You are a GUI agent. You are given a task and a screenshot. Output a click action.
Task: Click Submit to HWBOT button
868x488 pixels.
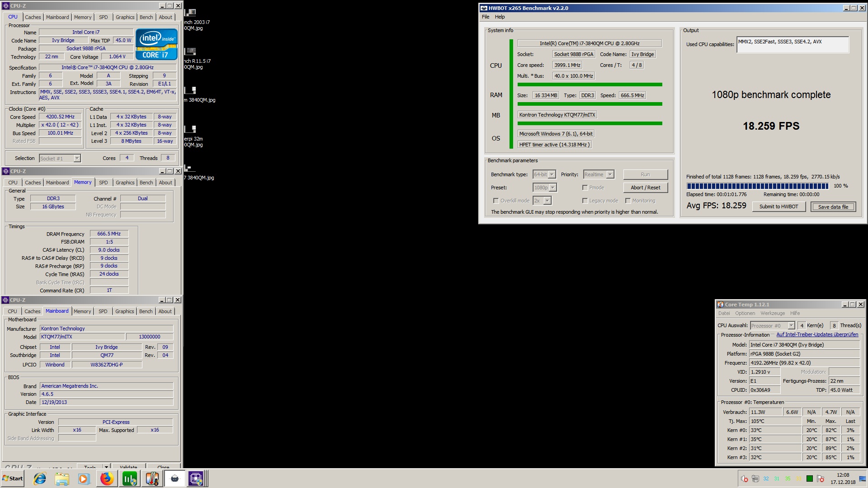[x=778, y=206]
